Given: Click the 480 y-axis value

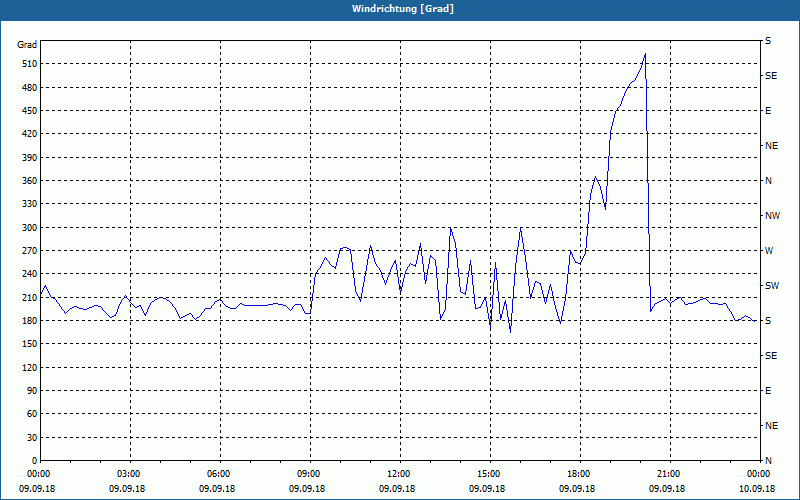Looking at the screenshot, I should coord(29,87).
